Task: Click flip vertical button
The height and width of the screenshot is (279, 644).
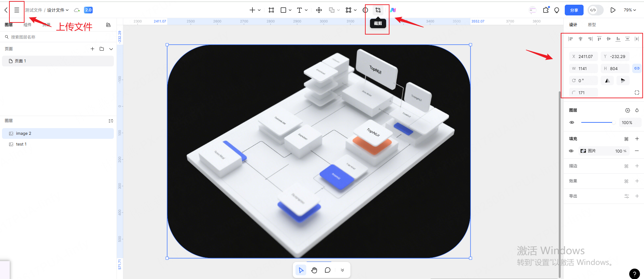Action: point(623,80)
